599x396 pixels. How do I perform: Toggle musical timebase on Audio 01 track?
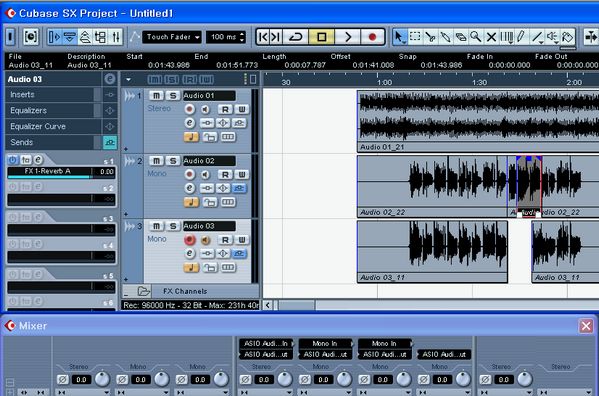tap(191, 137)
